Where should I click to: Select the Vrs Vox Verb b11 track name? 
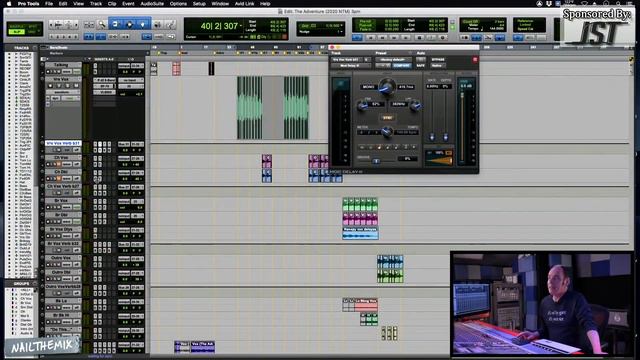pyautogui.click(x=63, y=143)
